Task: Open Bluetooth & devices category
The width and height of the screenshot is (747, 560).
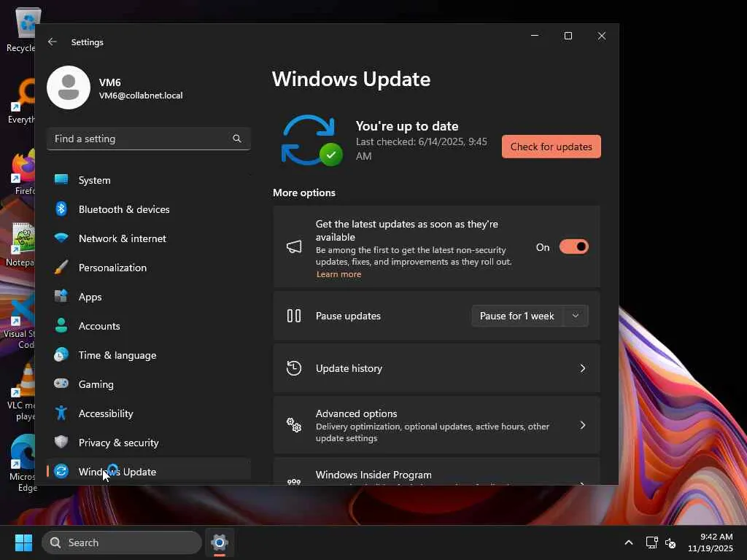Action: coord(149,209)
